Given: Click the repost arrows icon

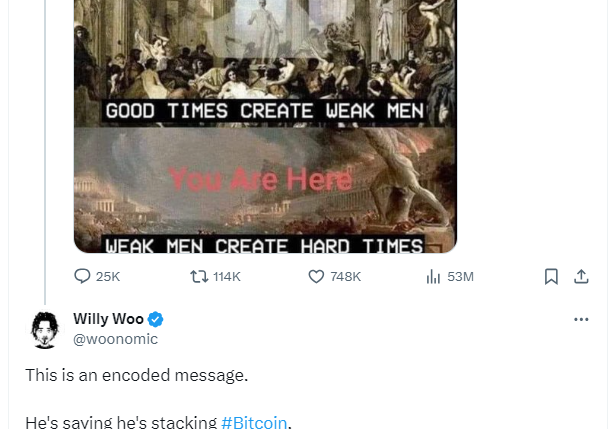Looking at the screenshot, I should tap(199, 277).
